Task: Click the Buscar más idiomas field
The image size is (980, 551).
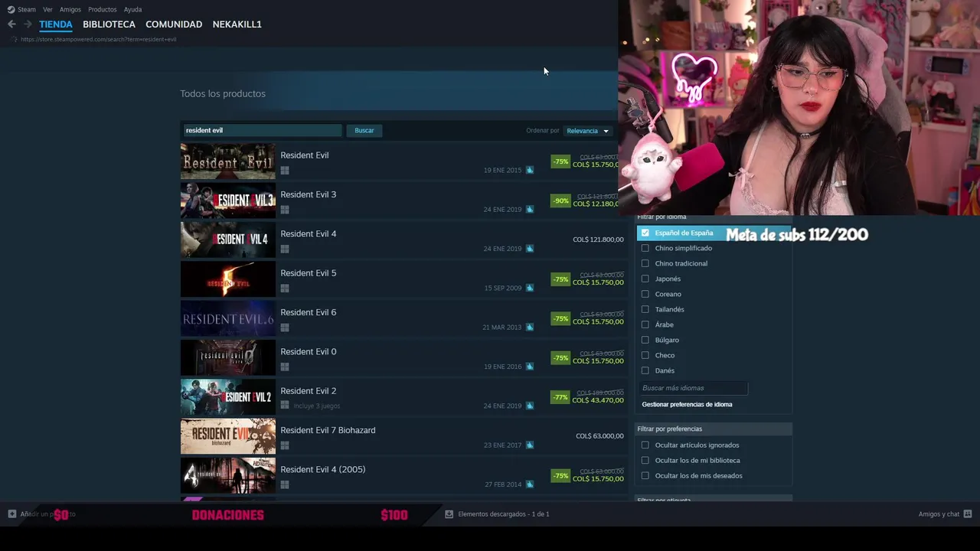Action: click(x=693, y=388)
